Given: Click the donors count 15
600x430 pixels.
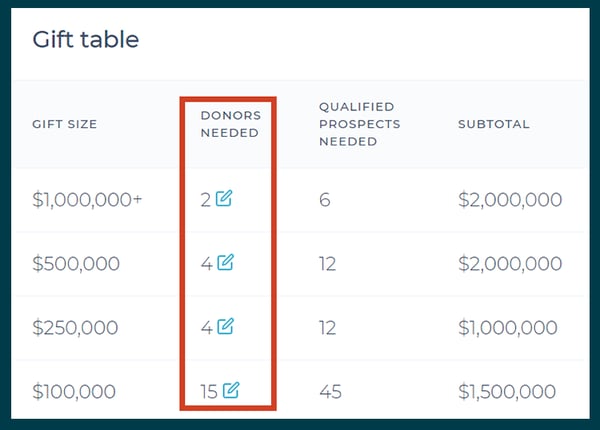Looking at the screenshot, I should pyautogui.click(x=209, y=392).
